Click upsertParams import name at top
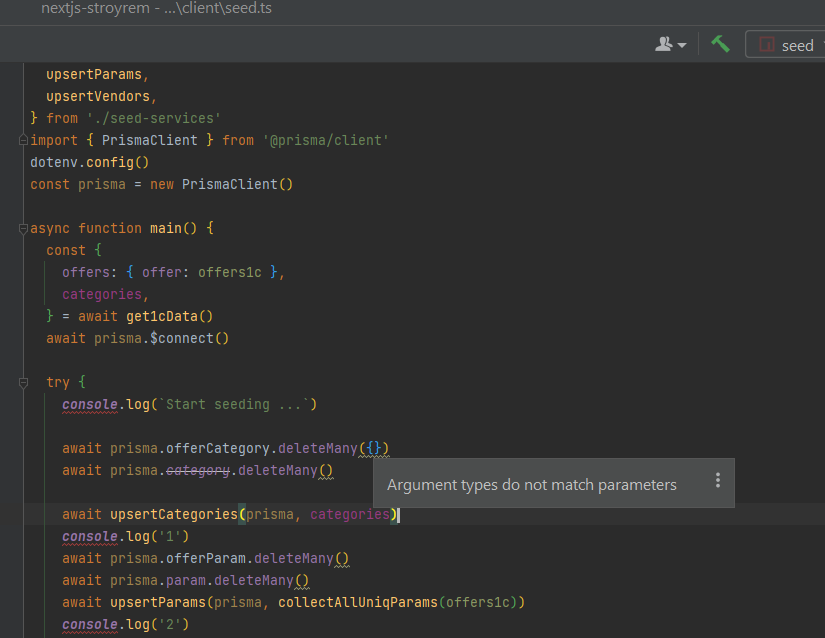This screenshot has height=638, width=825. [94, 75]
